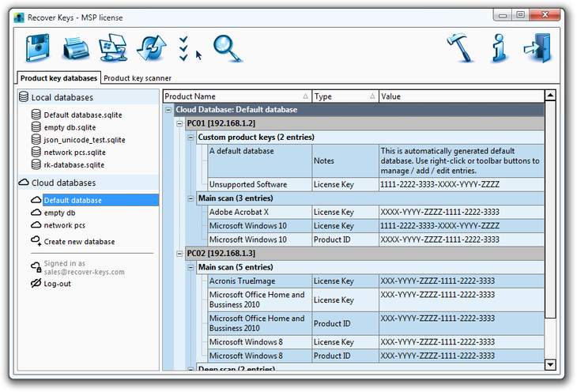Select A default database Notes row
This screenshot has height=392, width=577.
[376, 161]
